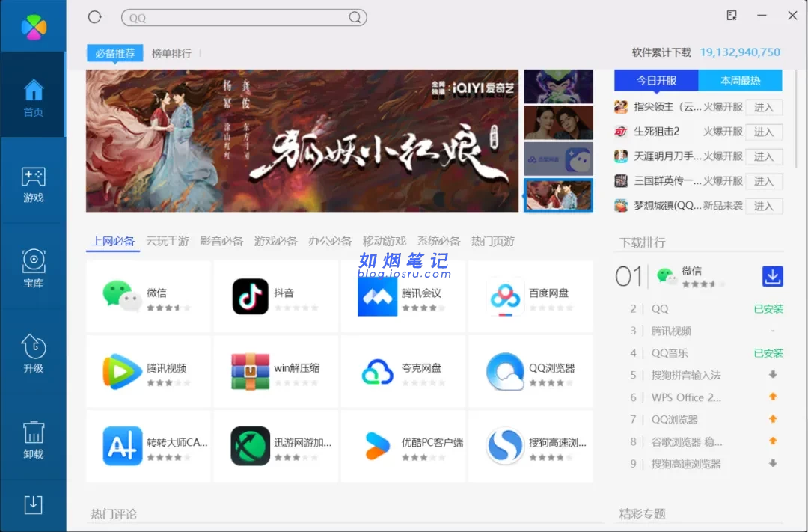Open the 抖音 app tile
The width and height of the screenshot is (808, 532).
275,296
